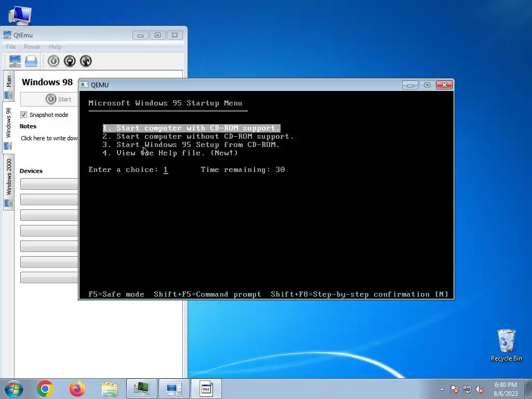The width and height of the screenshot is (532, 399).
Task: Switch to the Windows 2000 vertical tab
Action: [8, 182]
